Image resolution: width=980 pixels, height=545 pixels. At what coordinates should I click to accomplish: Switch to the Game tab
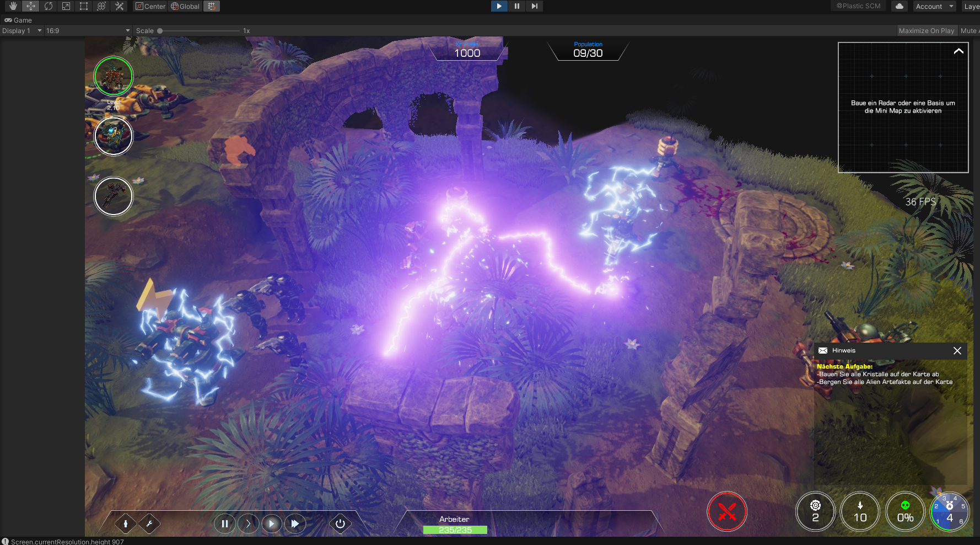click(x=18, y=20)
